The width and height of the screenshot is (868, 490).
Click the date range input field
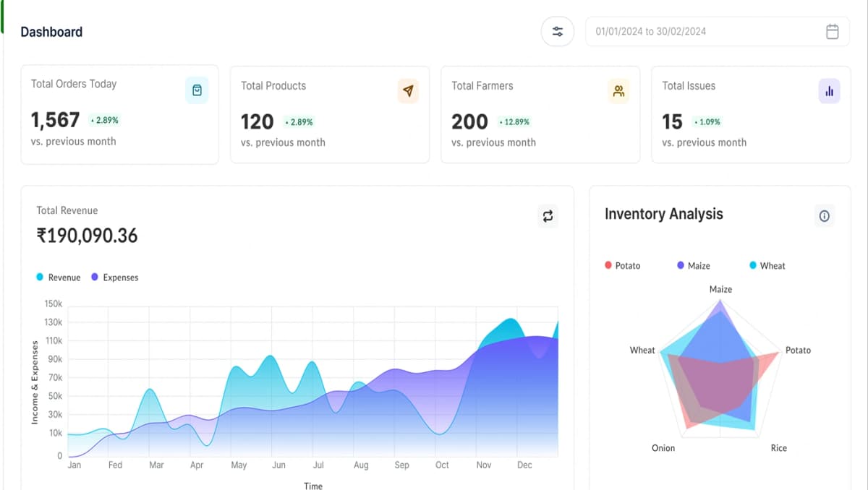(x=702, y=32)
